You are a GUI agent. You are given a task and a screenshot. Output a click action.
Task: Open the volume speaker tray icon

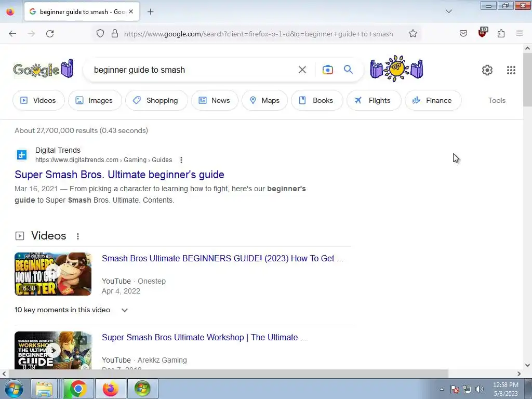coord(480,389)
